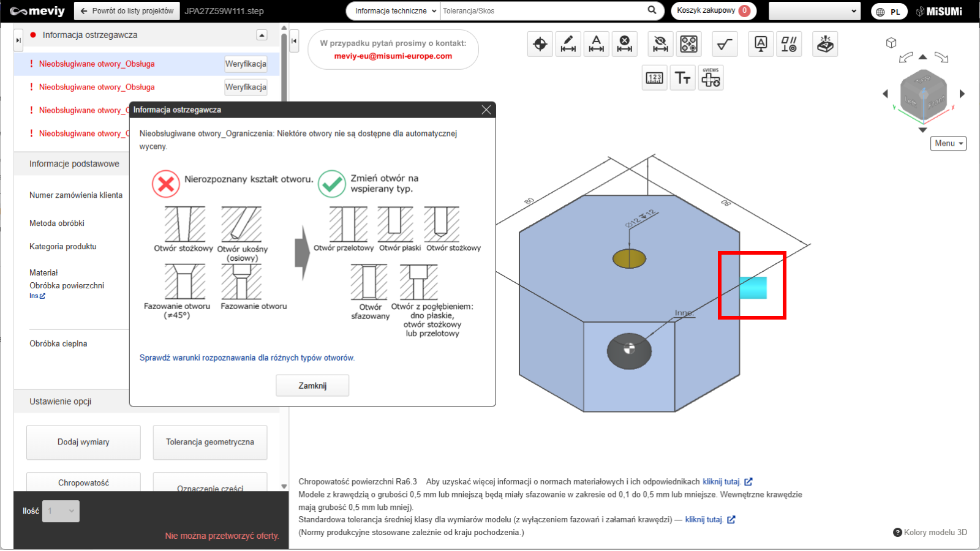The image size is (980, 551).
Task: Collapse the Informacja ostrzegawcza section
Action: click(x=262, y=36)
